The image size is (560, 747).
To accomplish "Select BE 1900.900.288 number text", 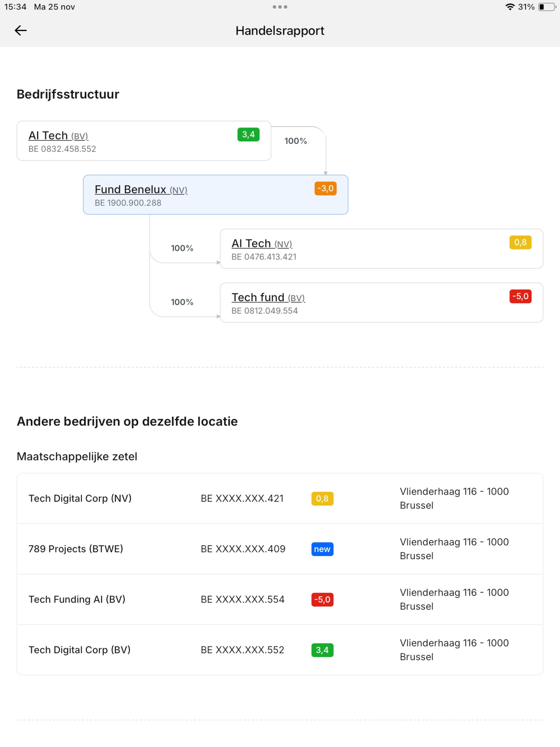I will [128, 203].
